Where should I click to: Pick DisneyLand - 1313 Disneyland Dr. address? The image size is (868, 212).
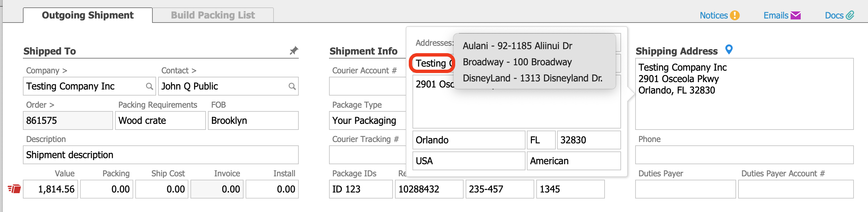[532, 78]
